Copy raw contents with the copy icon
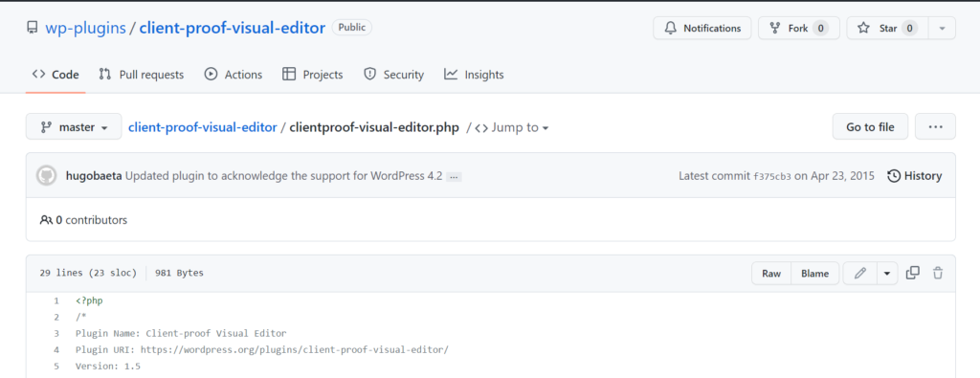 click(x=912, y=273)
